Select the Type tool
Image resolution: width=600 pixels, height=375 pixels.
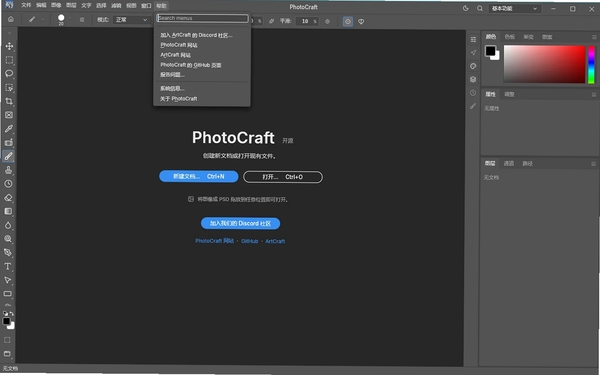(x=9, y=266)
